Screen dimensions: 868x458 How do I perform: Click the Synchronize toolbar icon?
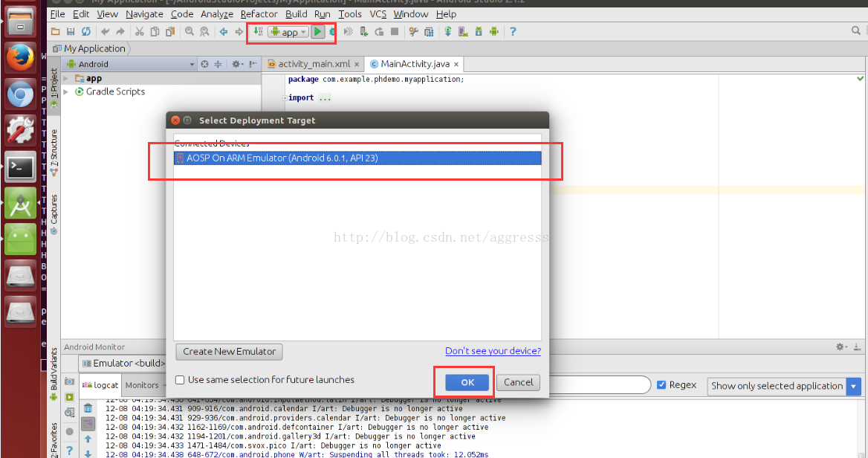85,31
